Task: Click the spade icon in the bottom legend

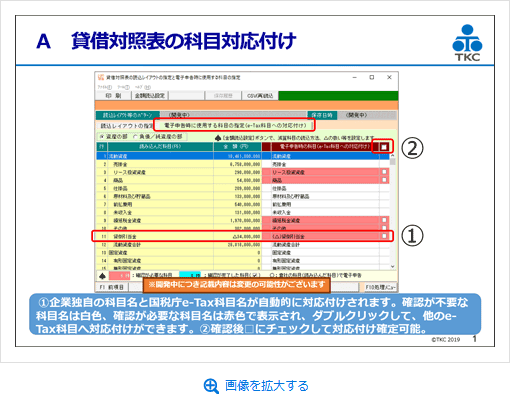Action: tap(102, 276)
